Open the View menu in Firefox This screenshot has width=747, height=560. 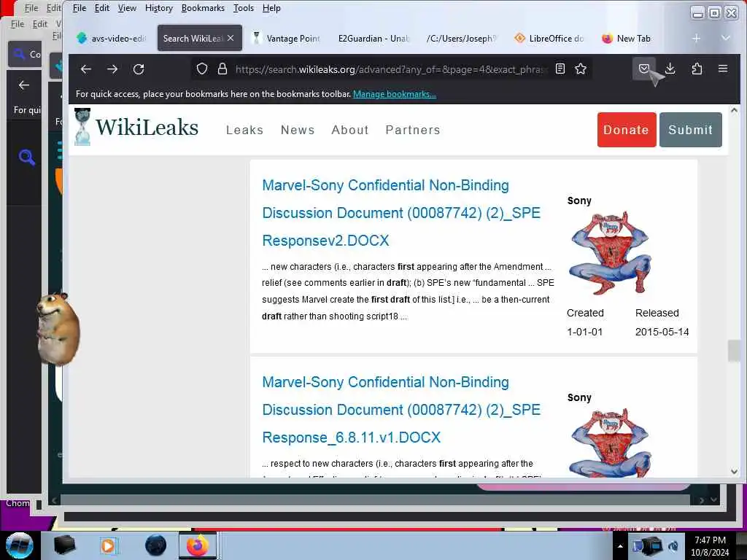(x=127, y=8)
